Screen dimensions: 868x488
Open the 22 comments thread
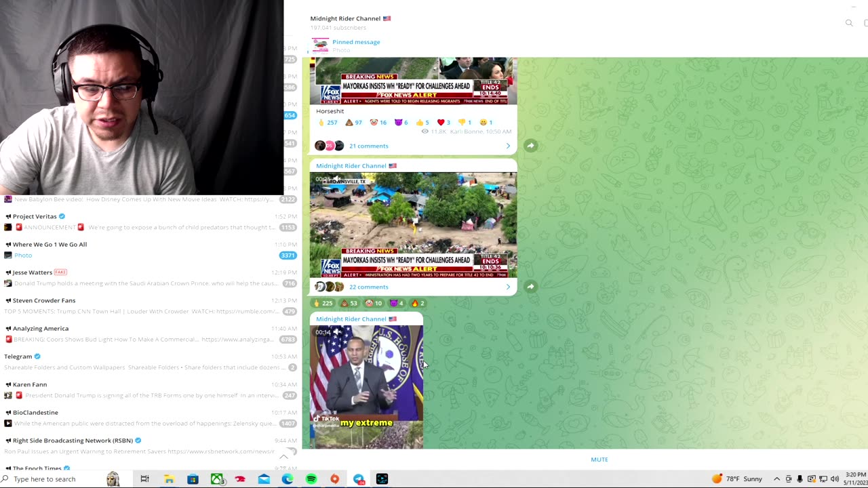coord(368,287)
